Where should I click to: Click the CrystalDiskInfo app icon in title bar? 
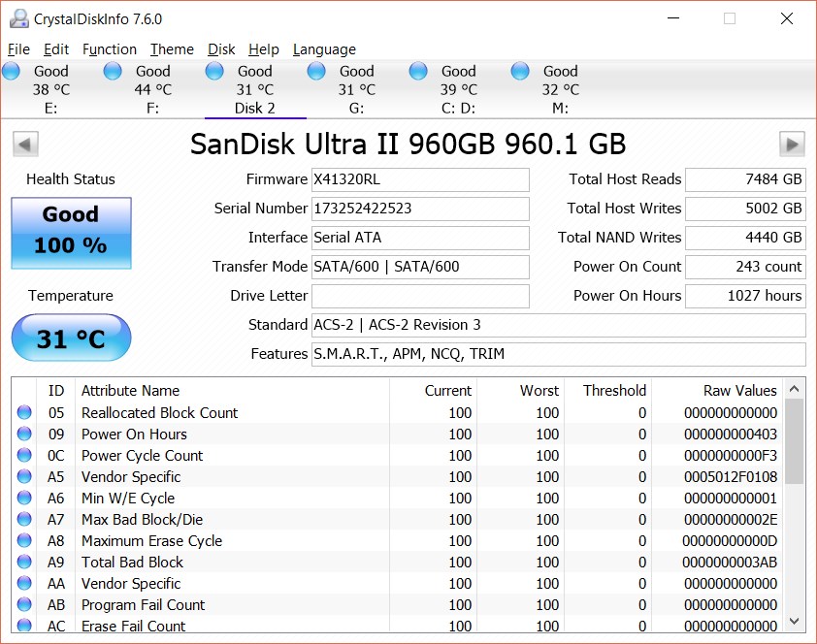pyautogui.click(x=19, y=18)
